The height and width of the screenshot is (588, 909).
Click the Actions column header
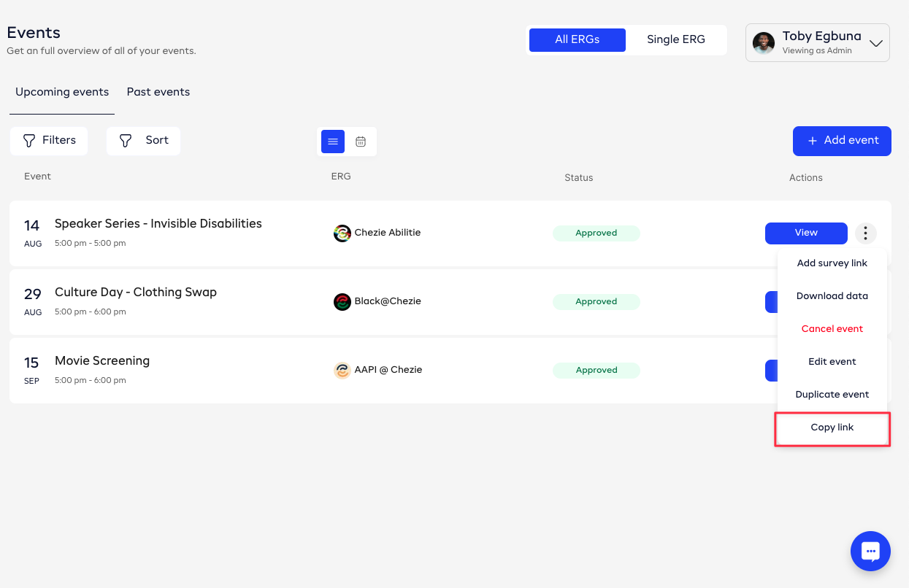pos(806,178)
